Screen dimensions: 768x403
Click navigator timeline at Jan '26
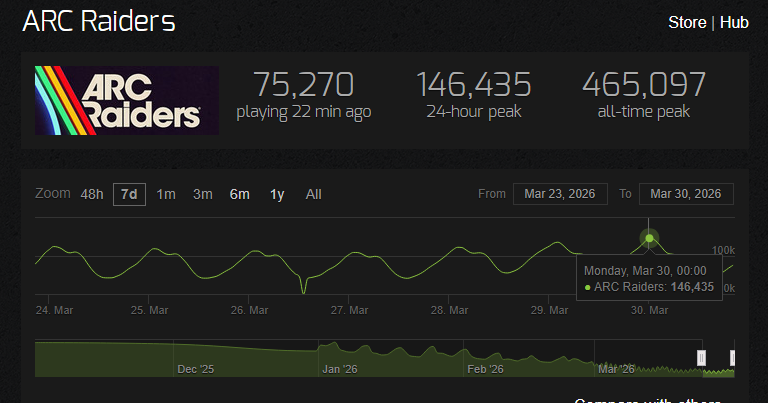340,360
